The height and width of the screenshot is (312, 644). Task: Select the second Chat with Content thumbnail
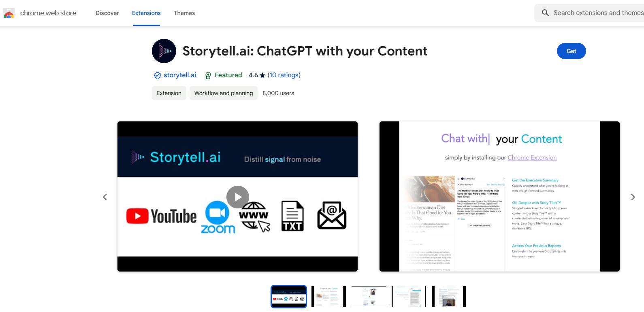[328, 297]
